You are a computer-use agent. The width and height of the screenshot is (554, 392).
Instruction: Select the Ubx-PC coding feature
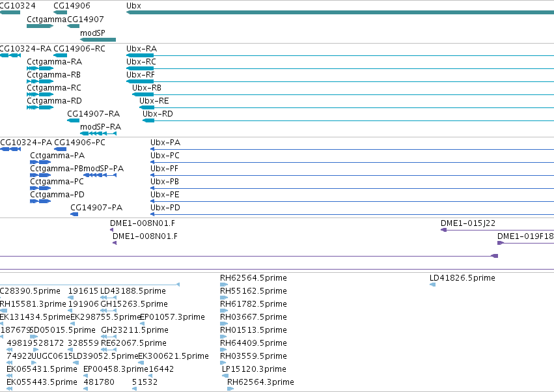pos(352,162)
